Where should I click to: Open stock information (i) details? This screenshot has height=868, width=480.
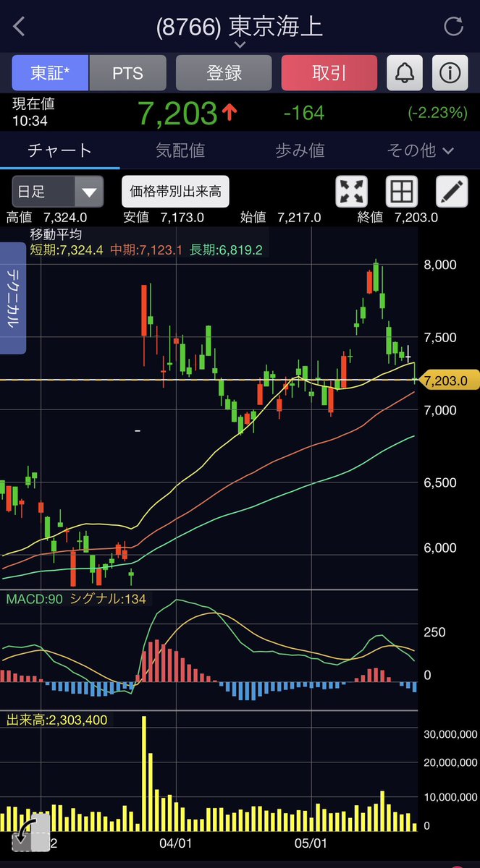(x=450, y=73)
